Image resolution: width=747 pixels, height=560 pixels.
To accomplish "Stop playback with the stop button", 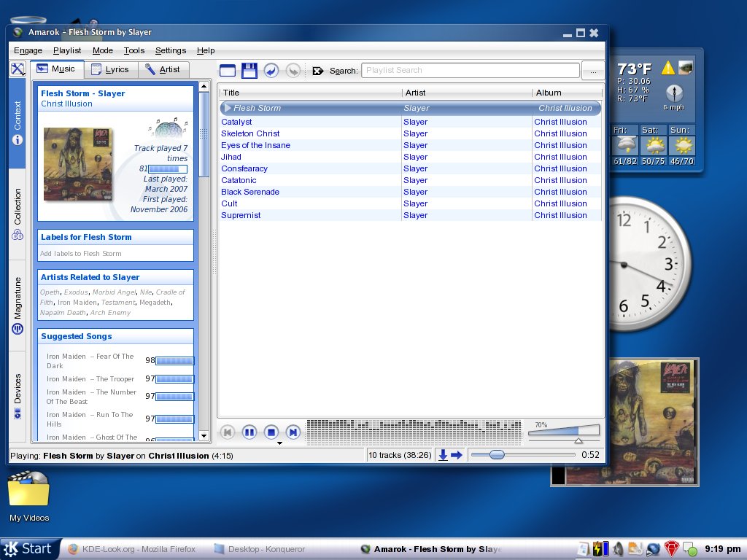I will [271, 432].
